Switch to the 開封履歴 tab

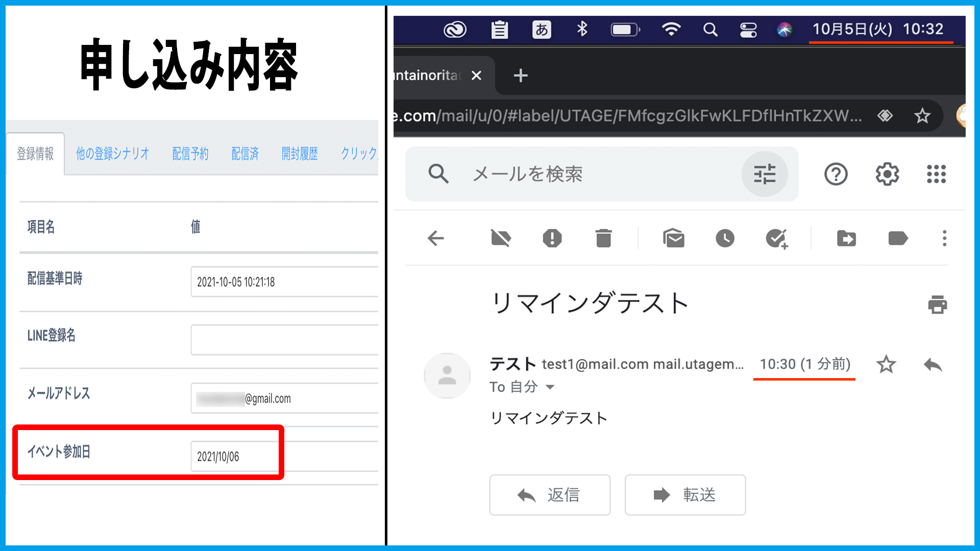[300, 154]
